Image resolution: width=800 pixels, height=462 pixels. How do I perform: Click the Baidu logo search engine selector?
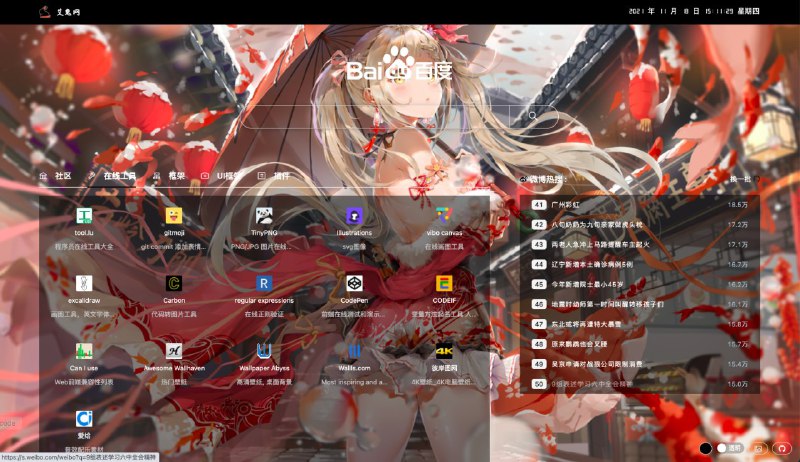tap(400, 68)
